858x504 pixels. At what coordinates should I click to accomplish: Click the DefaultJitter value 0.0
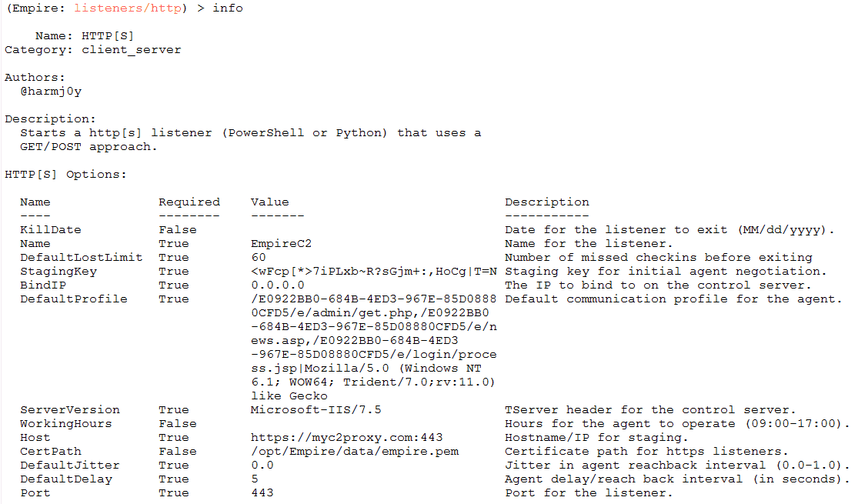(262, 466)
